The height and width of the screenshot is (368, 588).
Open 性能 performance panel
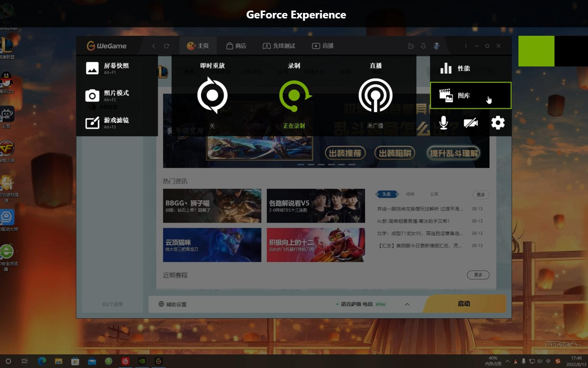(x=470, y=68)
